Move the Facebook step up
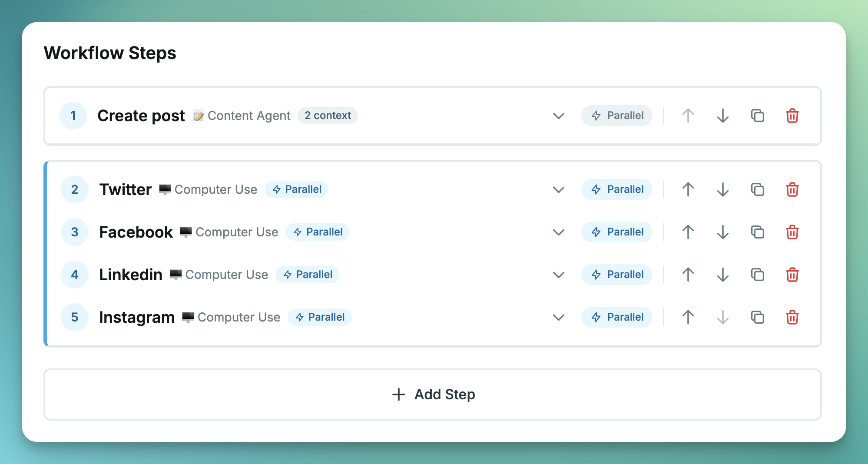The image size is (868, 464). point(688,232)
